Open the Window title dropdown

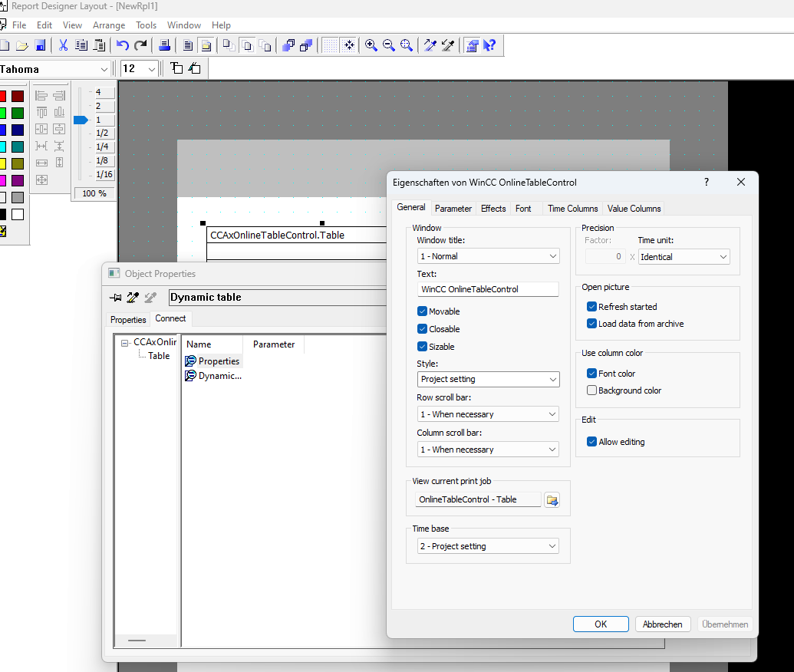point(488,256)
